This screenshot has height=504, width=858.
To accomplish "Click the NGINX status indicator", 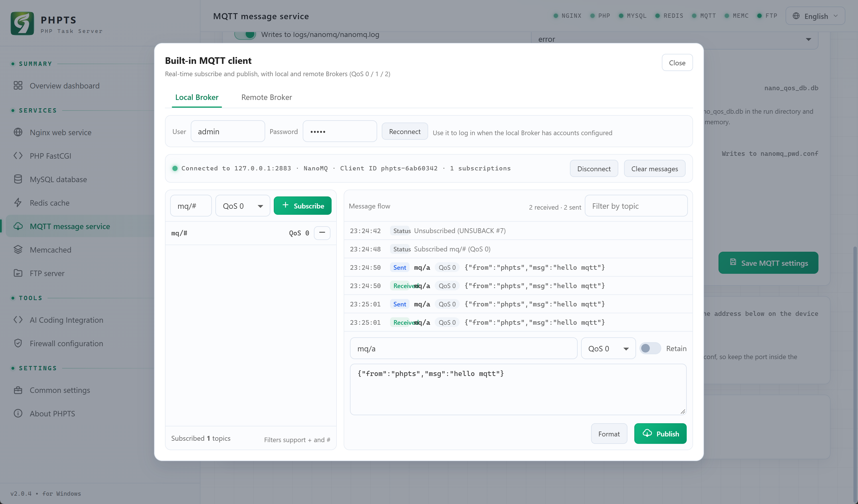I will (568, 16).
